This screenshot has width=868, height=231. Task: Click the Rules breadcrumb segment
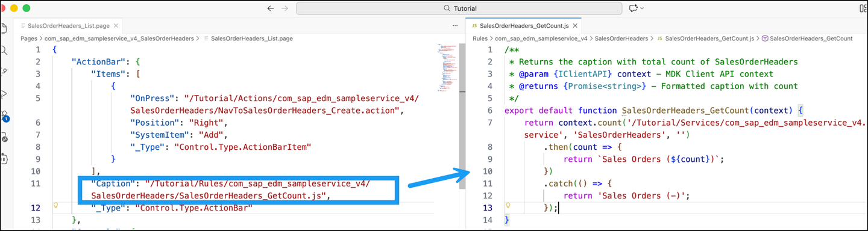pyautogui.click(x=480, y=38)
